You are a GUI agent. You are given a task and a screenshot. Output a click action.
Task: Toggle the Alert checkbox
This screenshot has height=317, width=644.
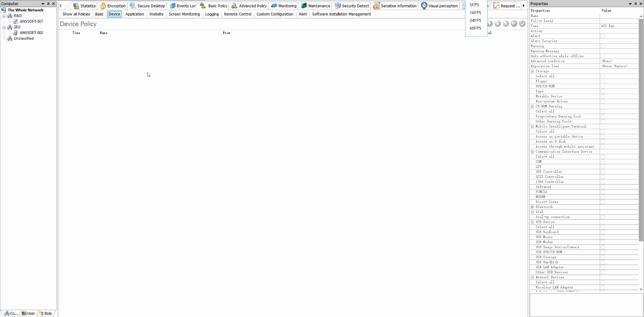(603, 36)
